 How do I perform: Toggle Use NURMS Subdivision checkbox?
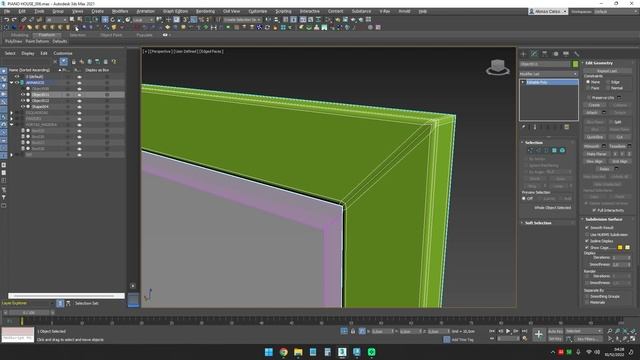coord(587,234)
